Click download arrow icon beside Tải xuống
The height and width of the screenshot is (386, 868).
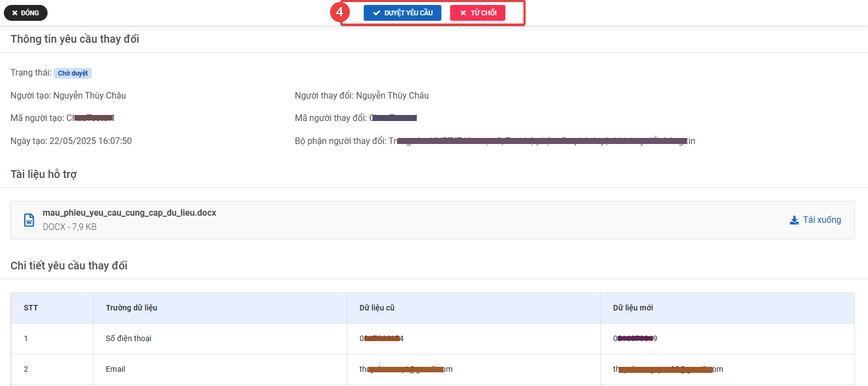click(794, 220)
